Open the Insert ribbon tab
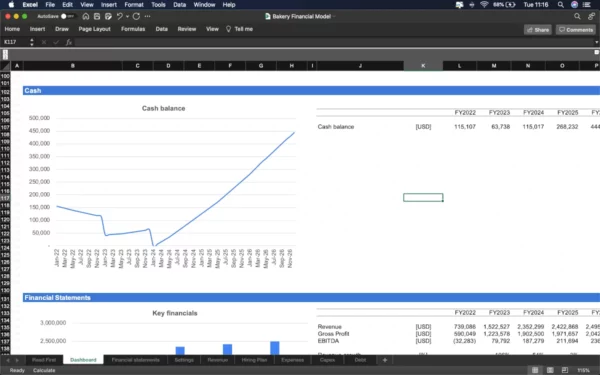The image size is (600, 375). point(38,29)
